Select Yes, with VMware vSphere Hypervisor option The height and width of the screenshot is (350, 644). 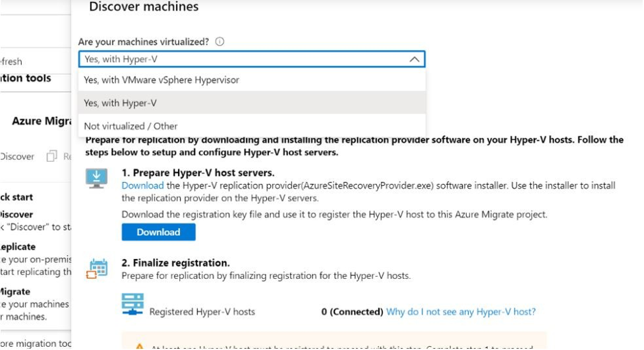click(252, 80)
